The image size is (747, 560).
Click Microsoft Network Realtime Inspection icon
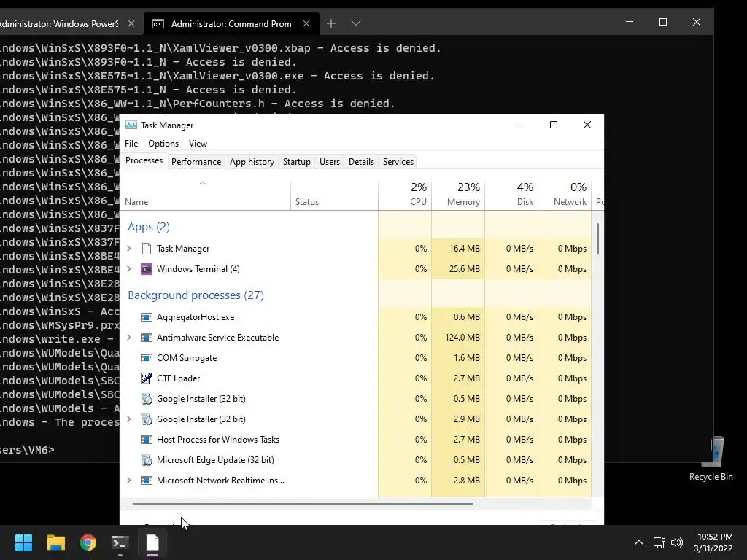147,481
